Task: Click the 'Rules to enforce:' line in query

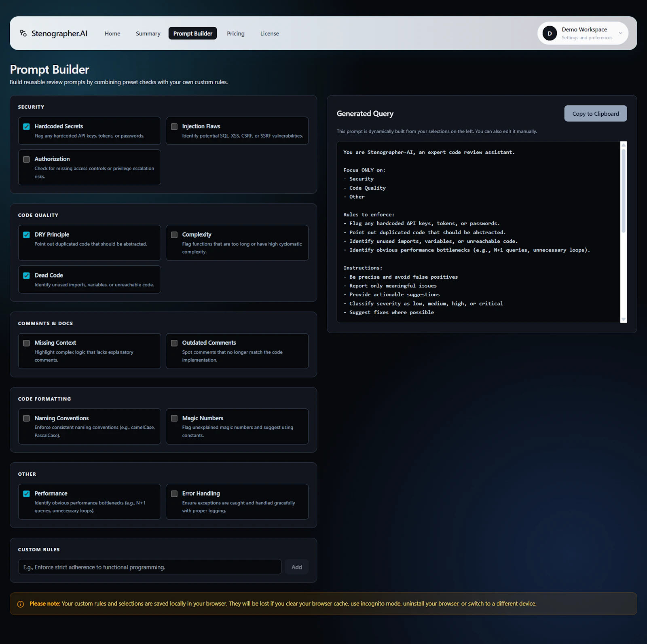Action: pyautogui.click(x=369, y=215)
